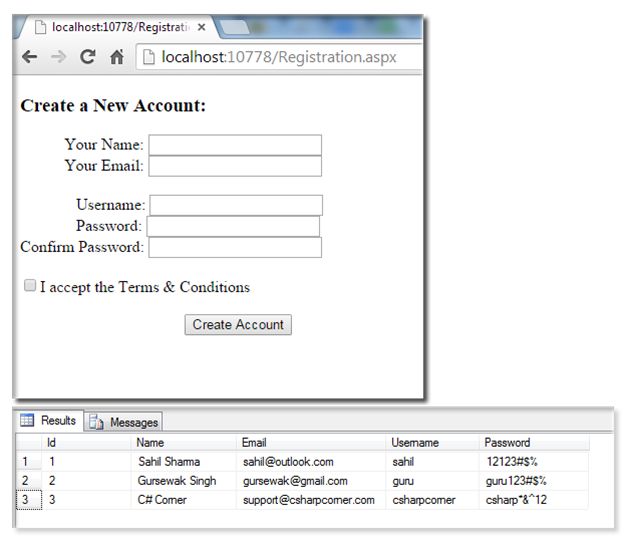The height and width of the screenshot is (536, 624).
Task: Focus the Username text box
Action: pos(236,205)
